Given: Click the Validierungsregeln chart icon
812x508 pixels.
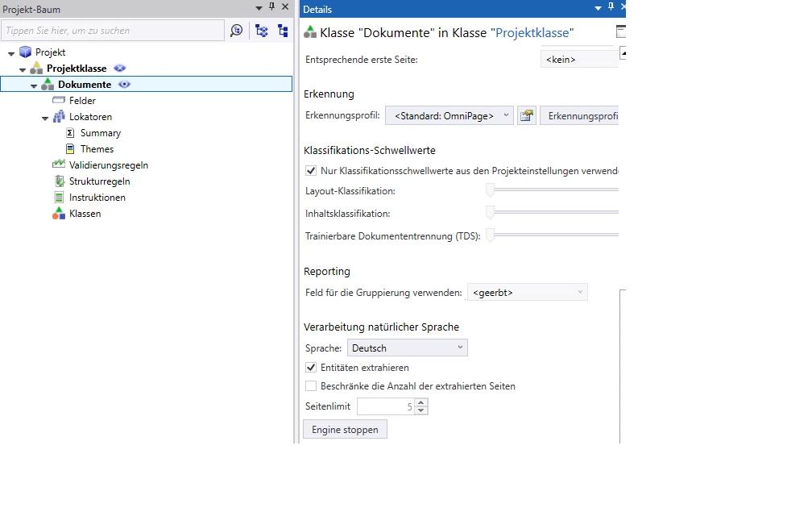Looking at the screenshot, I should [58, 164].
